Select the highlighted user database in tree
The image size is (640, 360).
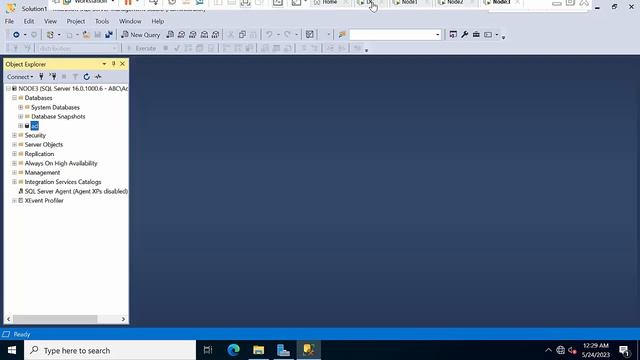pos(34,126)
